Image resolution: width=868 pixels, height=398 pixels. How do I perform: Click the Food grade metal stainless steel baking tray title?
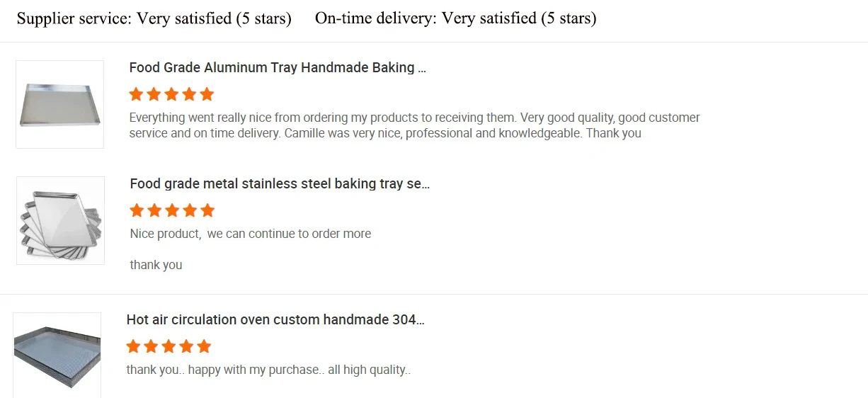click(280, 184)
